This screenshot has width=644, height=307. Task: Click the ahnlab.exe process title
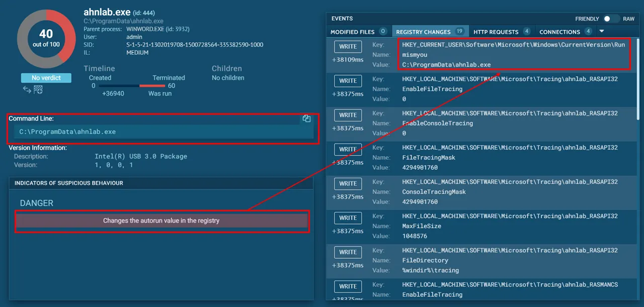point(107,12)
